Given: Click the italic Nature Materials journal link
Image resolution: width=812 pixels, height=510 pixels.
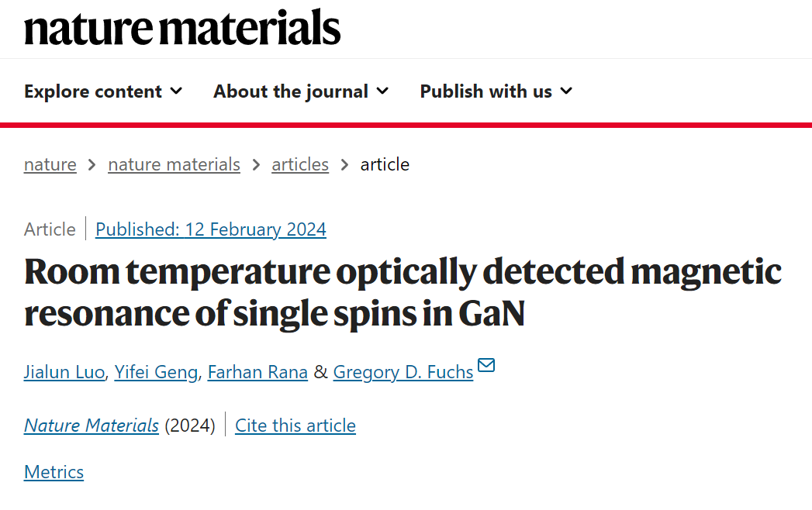Looking at the screenshot, I should 92,426.
